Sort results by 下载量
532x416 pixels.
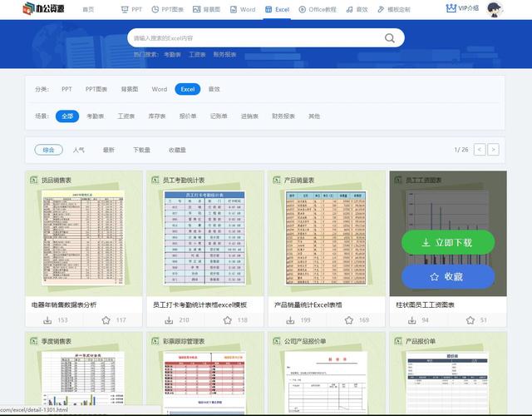pos(141,150)
